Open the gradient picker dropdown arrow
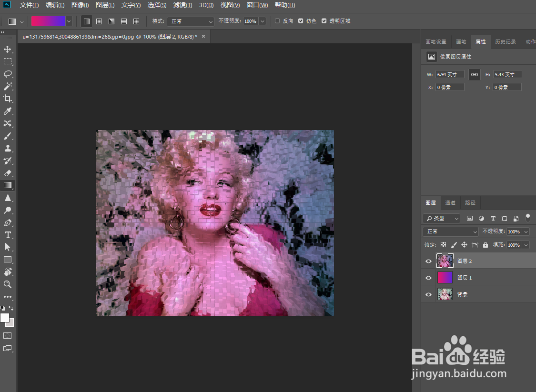536x392 pixels. (x=69, y=21)
